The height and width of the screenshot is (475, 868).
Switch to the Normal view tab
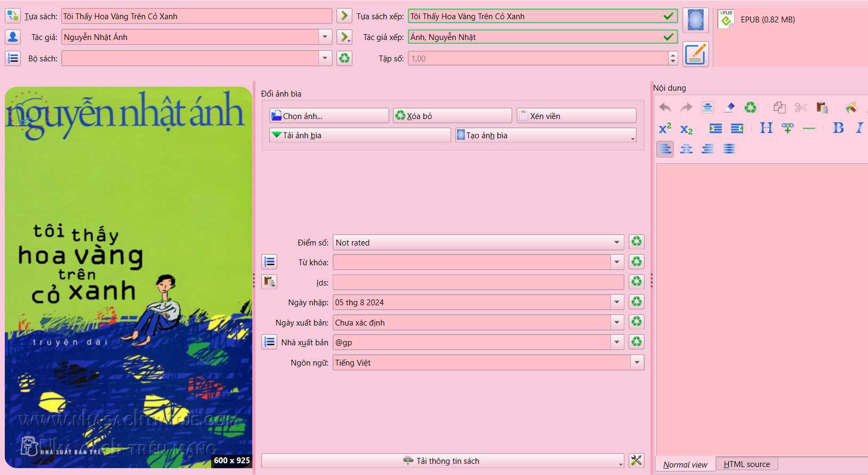click(685, 464)
